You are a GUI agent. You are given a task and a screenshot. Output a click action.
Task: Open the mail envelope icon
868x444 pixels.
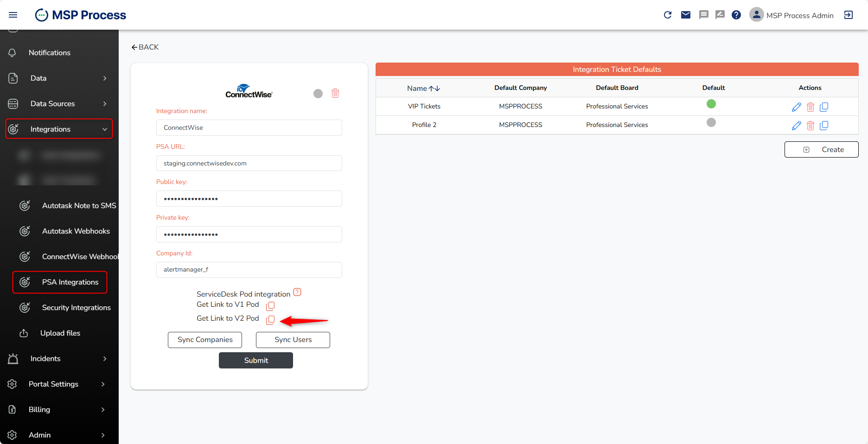[686, 15]
